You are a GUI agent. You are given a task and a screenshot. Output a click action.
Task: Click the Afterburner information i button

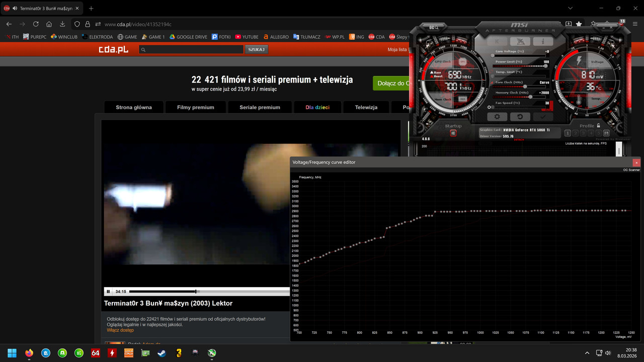click(543, 42)
